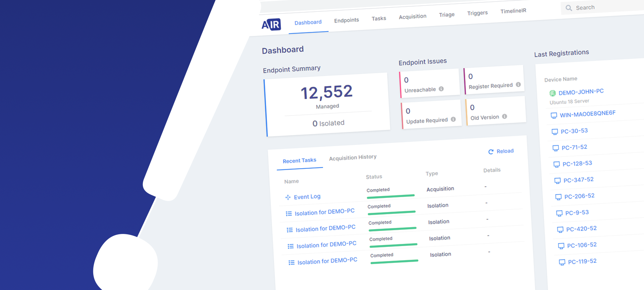Switch to Acquisition History tab
This screenshot has width=644, height=290.
click(353, 157)
